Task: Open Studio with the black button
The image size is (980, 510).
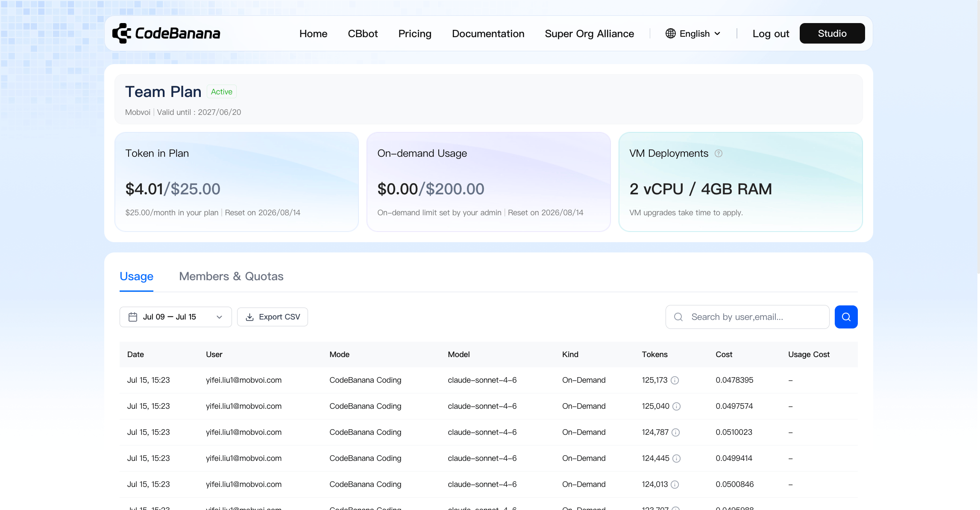Action: point(832,33)
